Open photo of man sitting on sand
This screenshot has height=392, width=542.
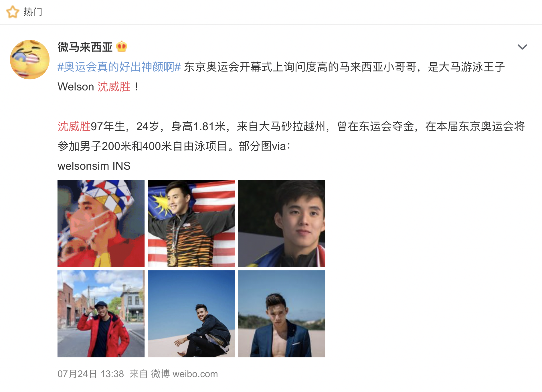point(191,314)
